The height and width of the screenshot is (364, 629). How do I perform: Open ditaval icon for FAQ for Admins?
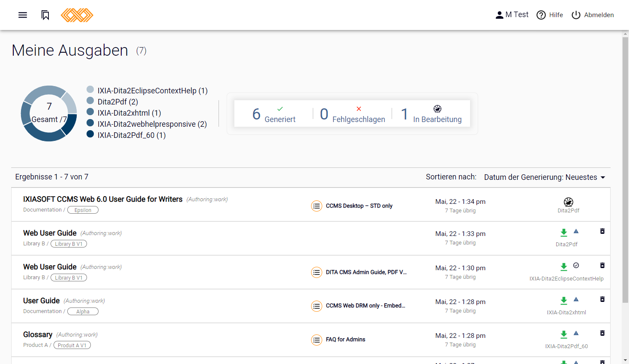point(317,340)
